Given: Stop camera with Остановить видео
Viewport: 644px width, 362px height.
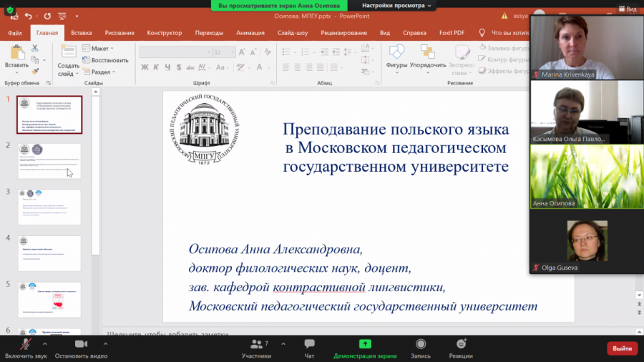Looking at the screenshot, I should click(81, 345).
